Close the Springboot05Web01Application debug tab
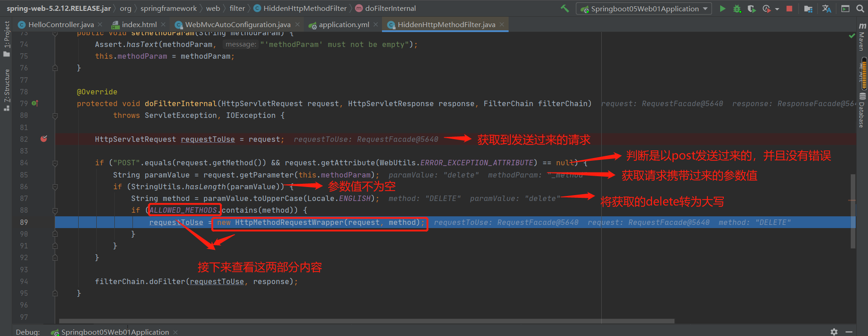The image size is (868, 336). point(175,332)
